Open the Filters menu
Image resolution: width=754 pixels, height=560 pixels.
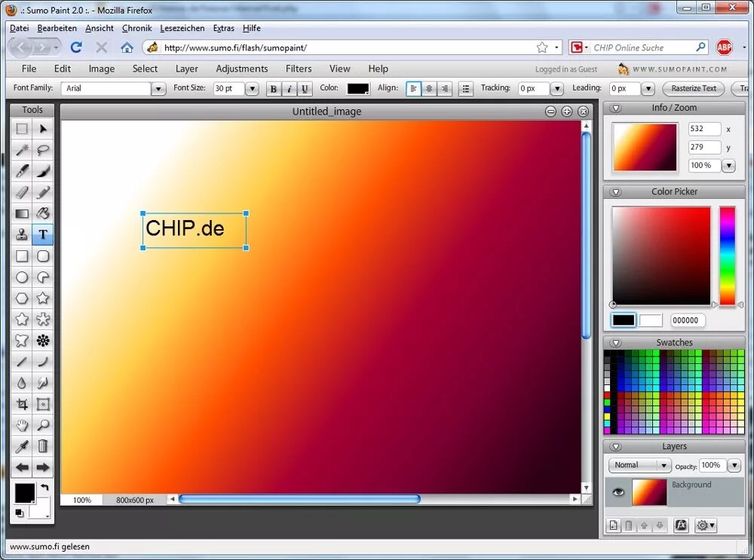pyautogui.click(x=299, y=69)
